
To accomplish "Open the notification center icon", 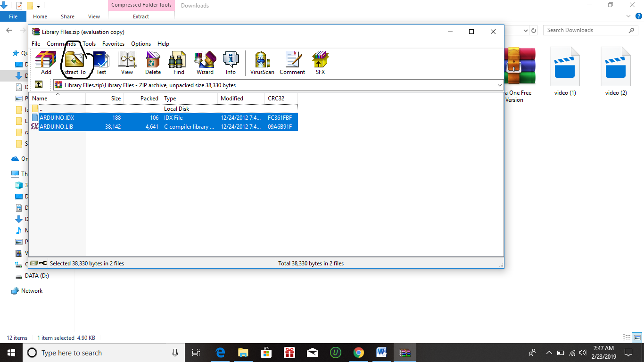I will coord(628,353).
